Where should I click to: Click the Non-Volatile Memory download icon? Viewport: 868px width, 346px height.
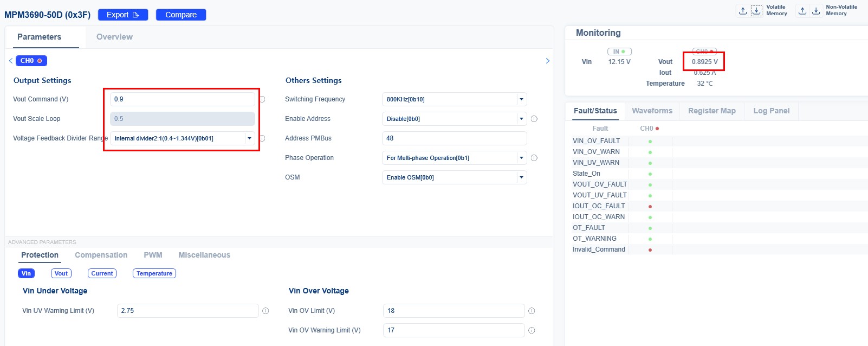816,11
